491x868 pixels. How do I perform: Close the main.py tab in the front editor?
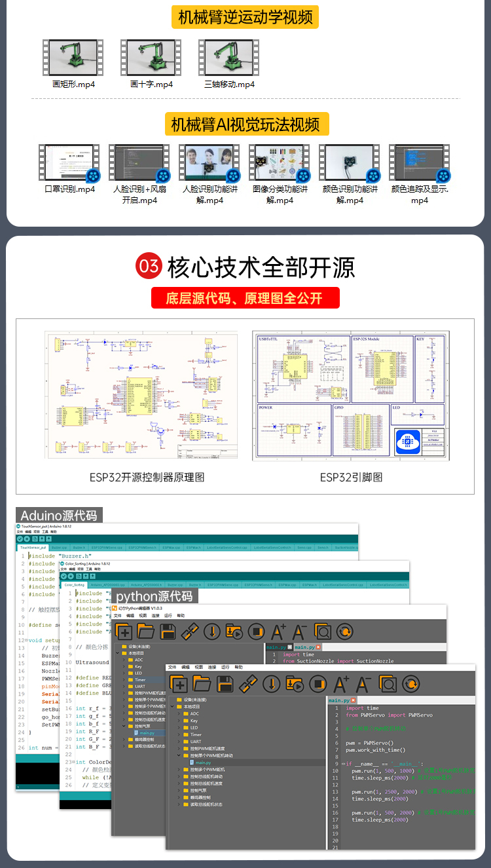[354, 700]
